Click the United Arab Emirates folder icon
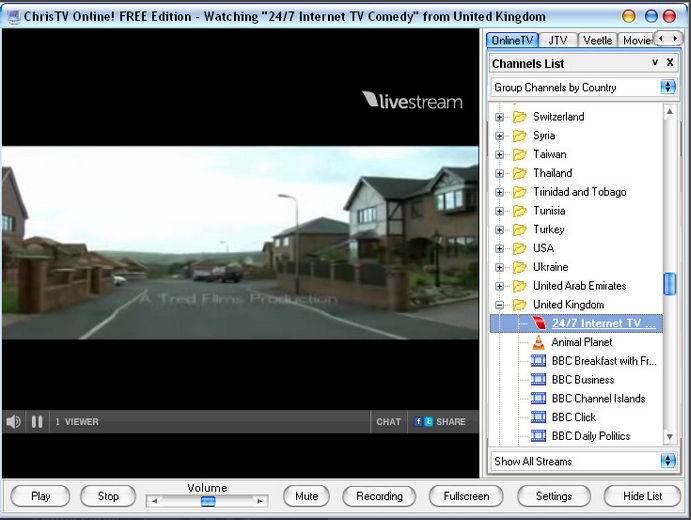691x520 pixels. tap(520, 286)
